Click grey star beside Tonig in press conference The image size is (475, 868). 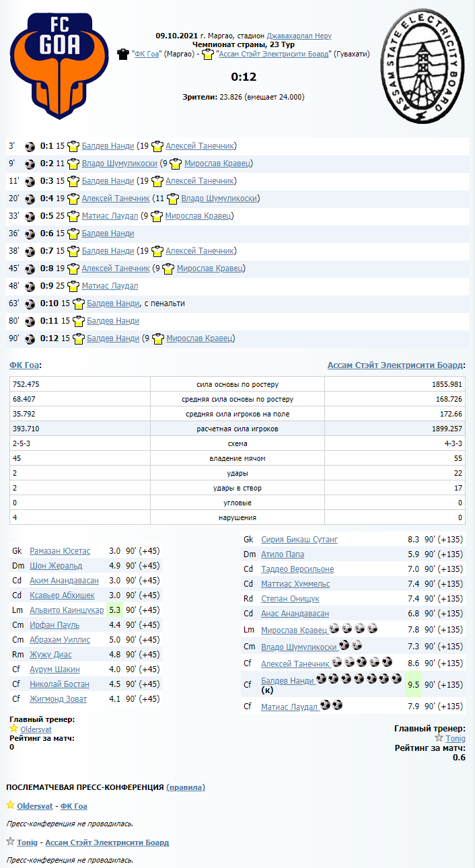click(10, 842)
